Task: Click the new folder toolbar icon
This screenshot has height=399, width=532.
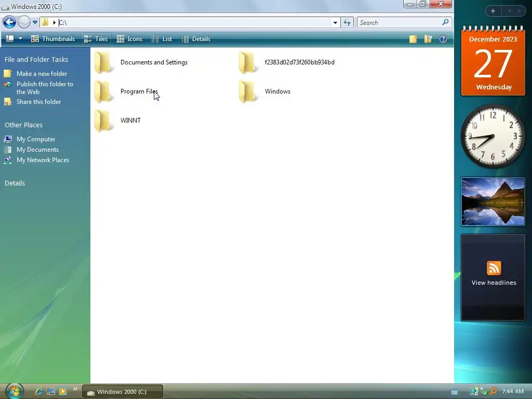Action: (413, 39)
